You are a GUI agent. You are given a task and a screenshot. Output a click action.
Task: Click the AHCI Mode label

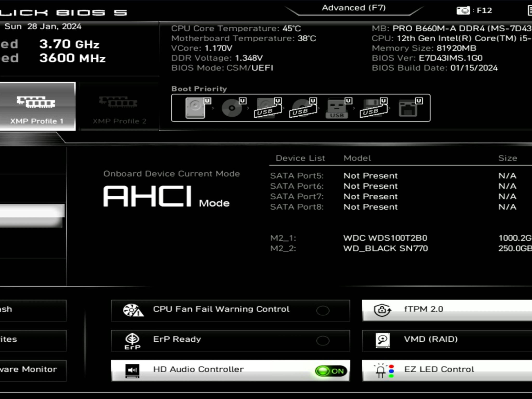(166, 196)
